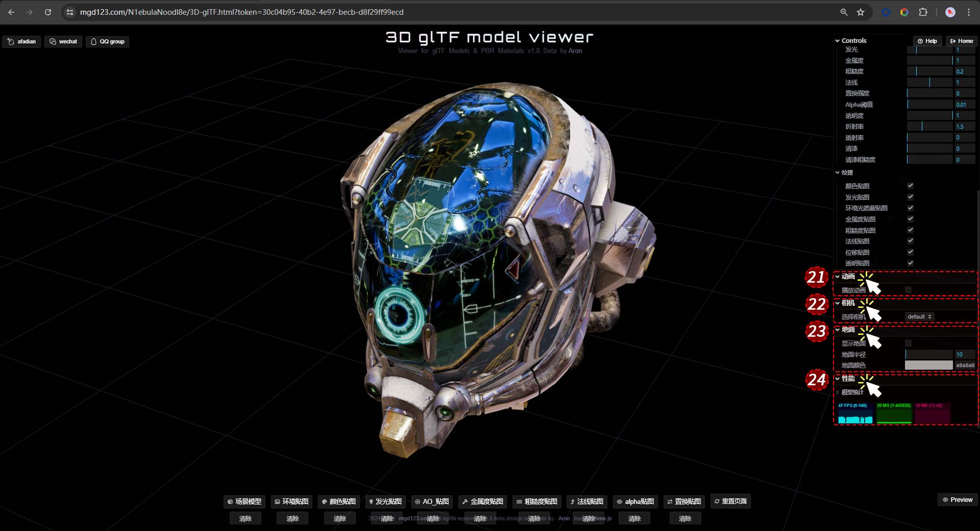Expand the 模型统计 item
Screen dimensions: 980x531
coord(852,392)
